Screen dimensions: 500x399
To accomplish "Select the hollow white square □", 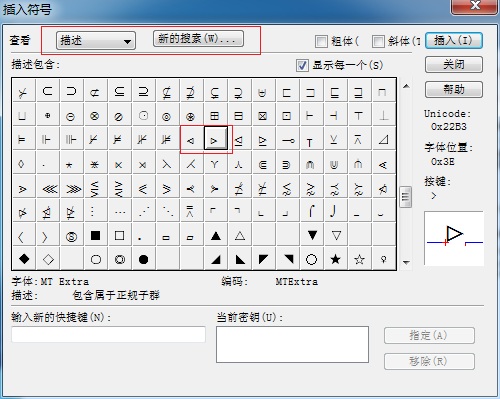I will pos(120,235).
